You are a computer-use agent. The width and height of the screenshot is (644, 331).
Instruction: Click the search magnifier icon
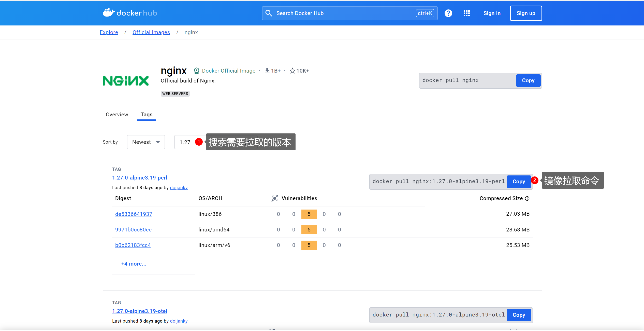(269, 13)
